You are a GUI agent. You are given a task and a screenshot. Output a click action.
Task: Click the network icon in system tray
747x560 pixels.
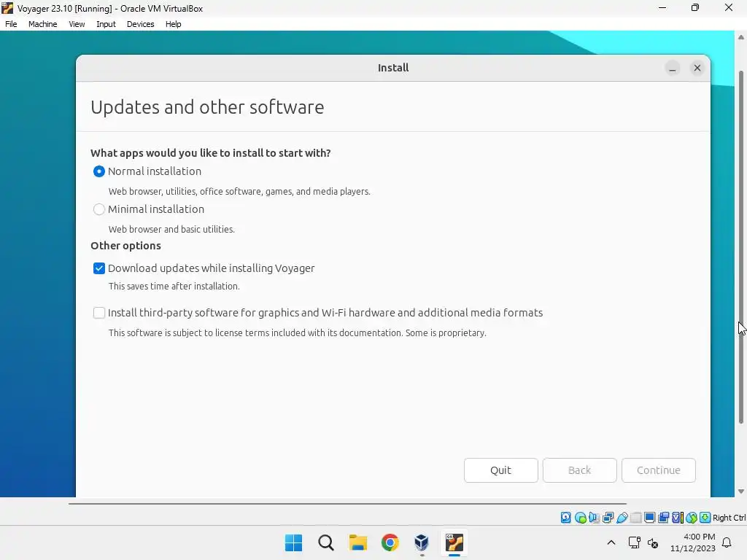(634, 542)
